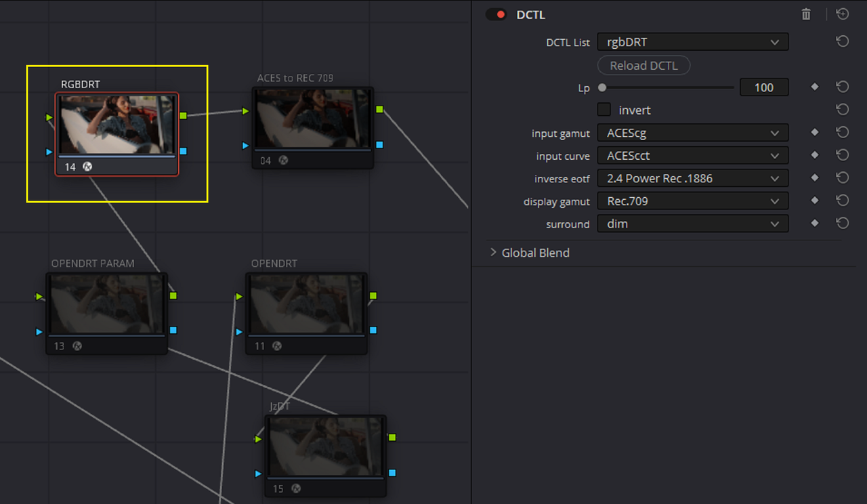
Task: Reset the Lp parameter
Action: pos(843,87)
